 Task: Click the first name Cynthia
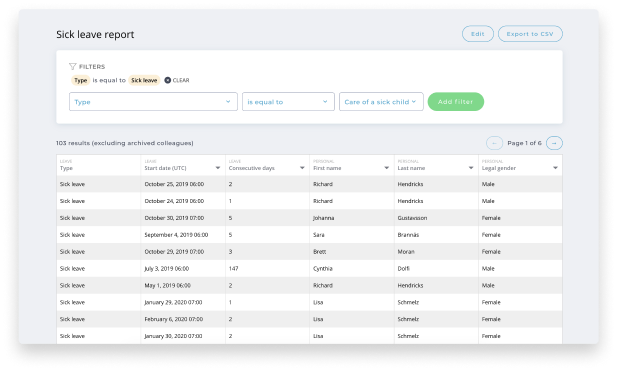323,269
